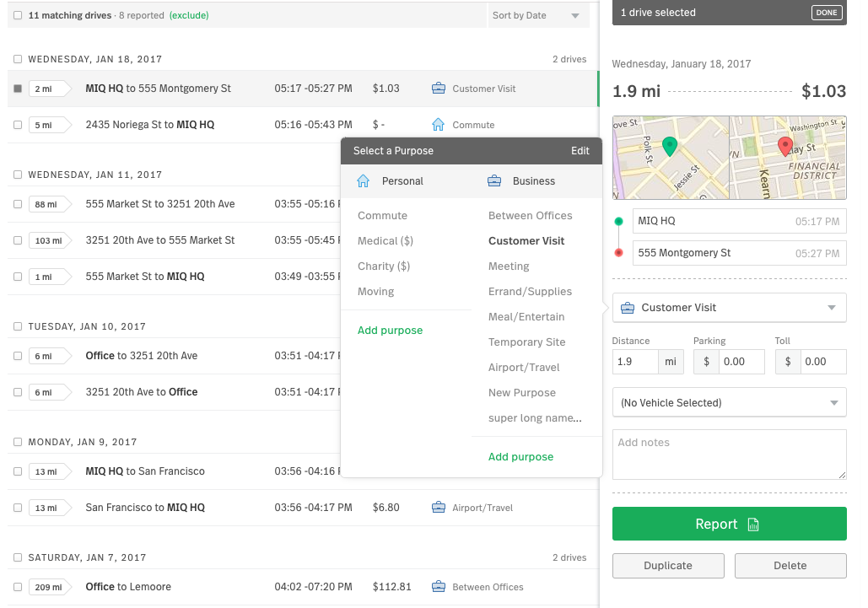Click the 2 mi distance tag

coord(50,89)
